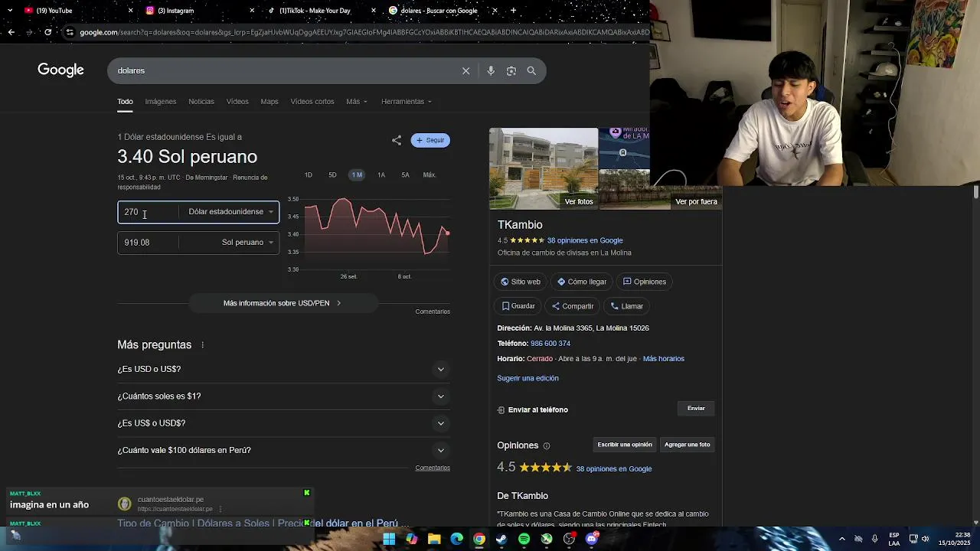Select the 5D chart range

click(332, 175)
